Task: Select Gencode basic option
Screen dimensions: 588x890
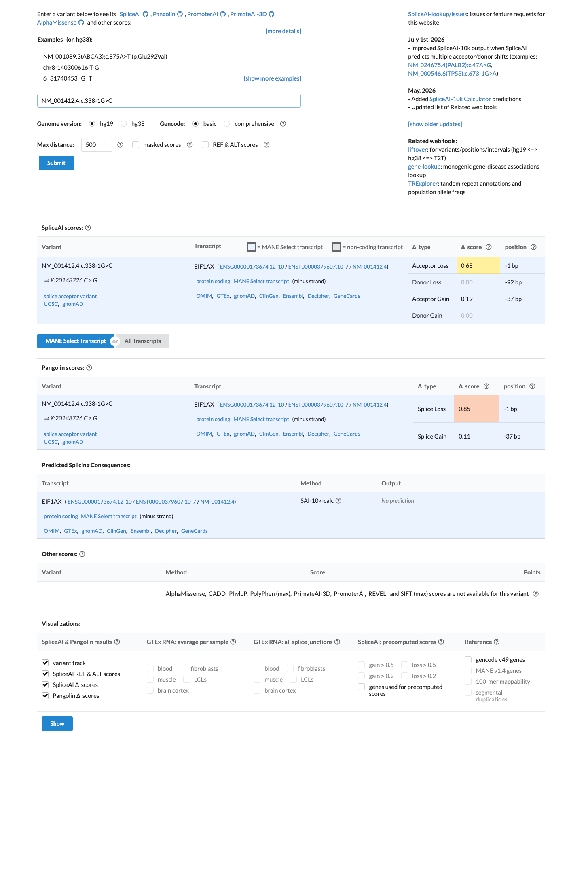Action: tap(196, 124)
